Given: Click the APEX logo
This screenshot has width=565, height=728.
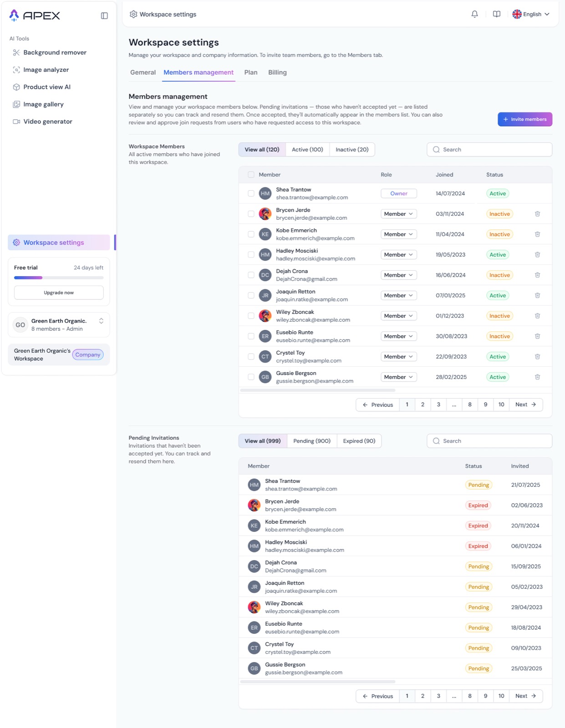Looking at the screenshot, I should coord(35,15).
